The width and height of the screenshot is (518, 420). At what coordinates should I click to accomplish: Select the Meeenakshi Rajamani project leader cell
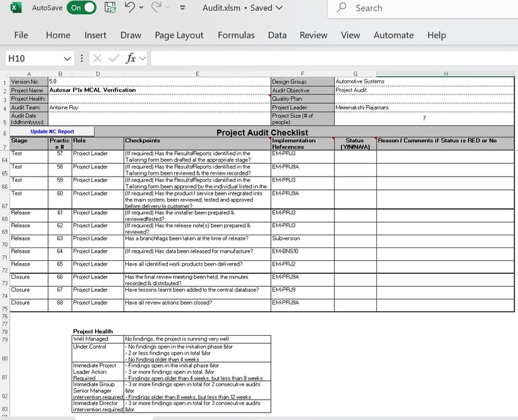[424, 108]
